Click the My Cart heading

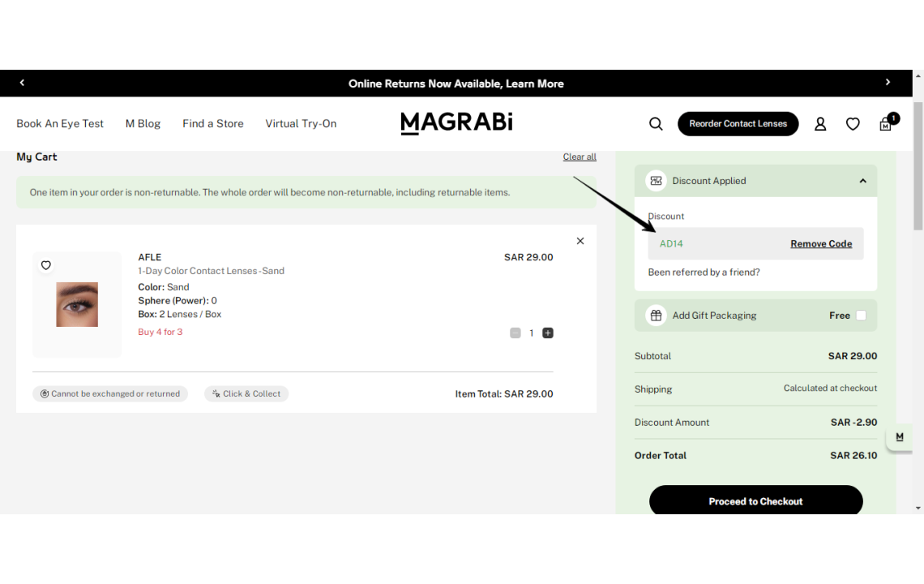pos(36,157)
